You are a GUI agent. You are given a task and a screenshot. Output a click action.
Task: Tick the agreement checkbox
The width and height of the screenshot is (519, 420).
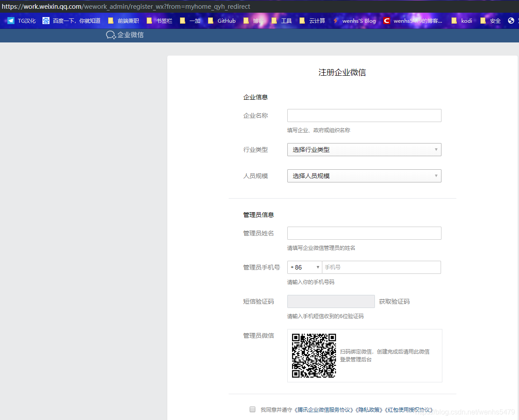[253, 409]
